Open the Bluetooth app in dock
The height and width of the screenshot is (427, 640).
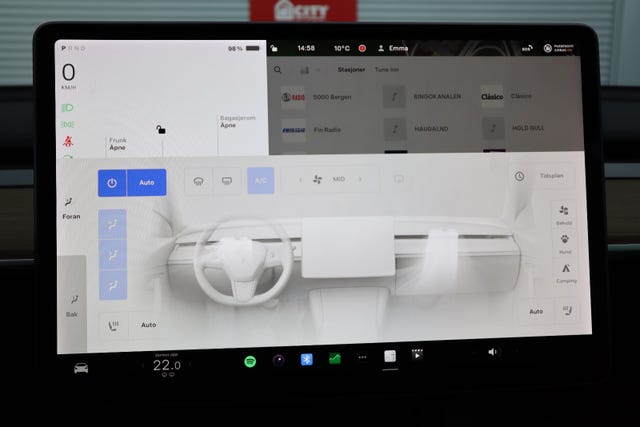click(x=307, y=359)
